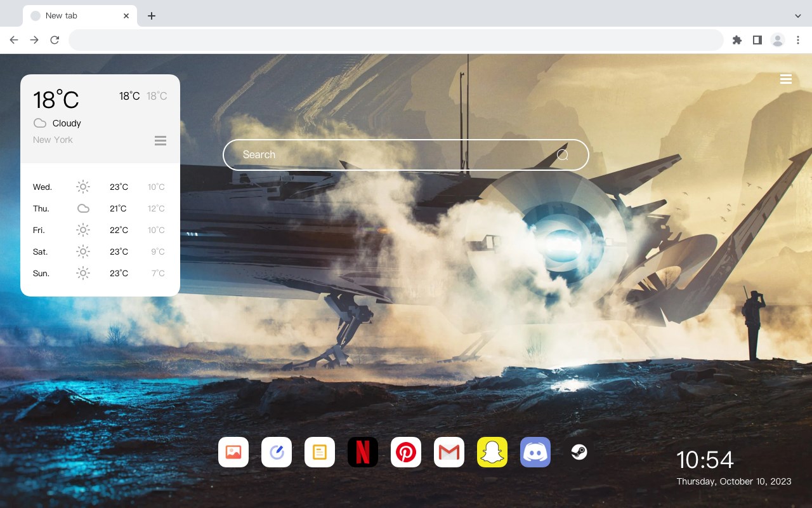Image resolution: width=812 pixels, height=508 pixels.
Task: Open the weather widget menu icon
Action: tap(160, 140)
